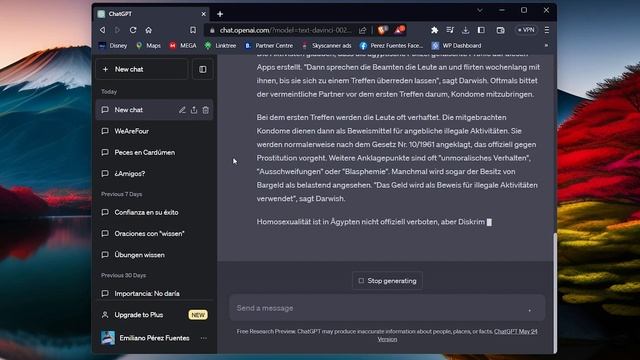This screenshot has width=640, height=360.
Task: Bookmark this page icon
Action: point(193,30)
